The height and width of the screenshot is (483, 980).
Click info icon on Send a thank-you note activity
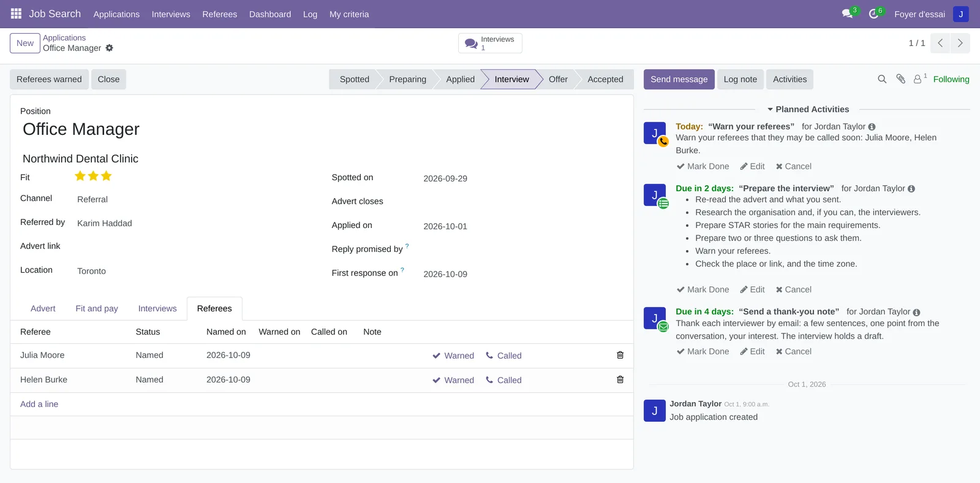tap(916, 312)
